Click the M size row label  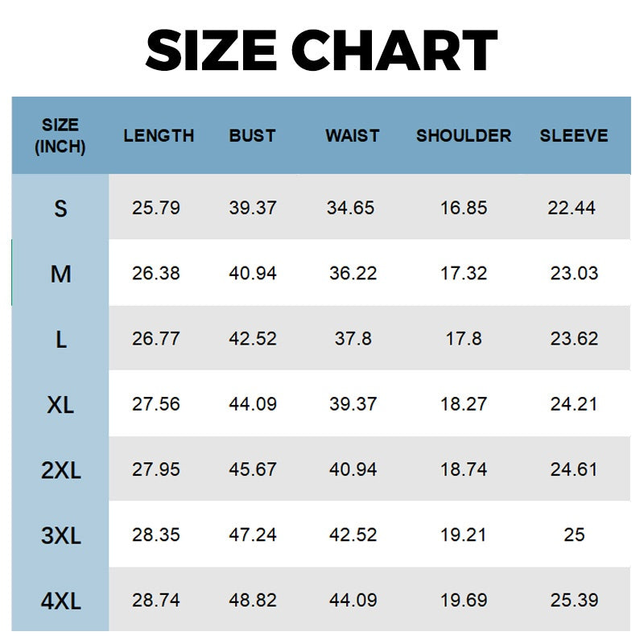(x=60, y=274)
